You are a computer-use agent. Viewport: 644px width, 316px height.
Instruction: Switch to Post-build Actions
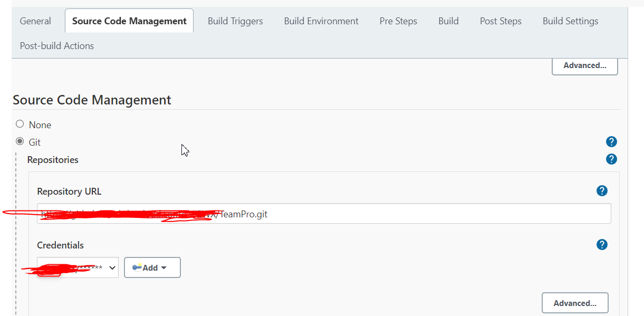click(56, 45)
